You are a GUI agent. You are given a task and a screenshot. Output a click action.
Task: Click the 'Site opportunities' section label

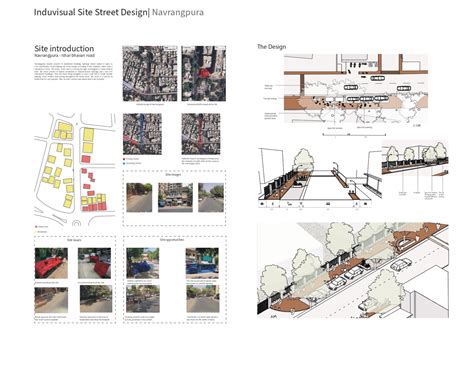click(172, 240)
